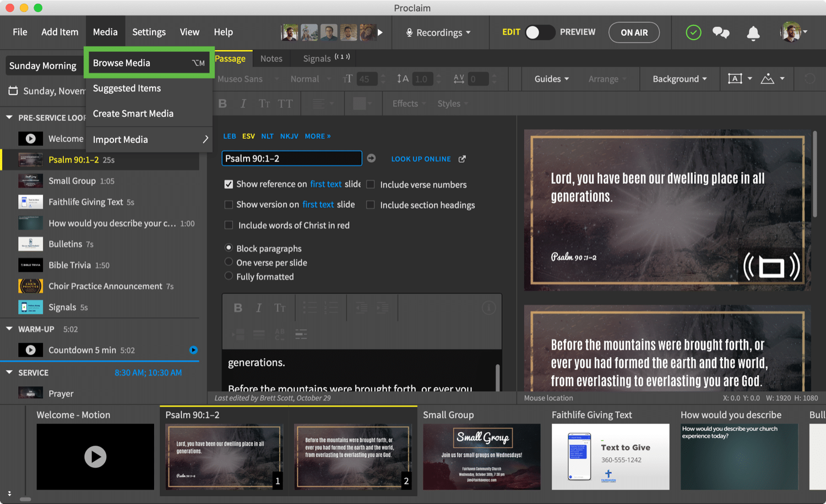
Task: Collapse the PRE-SERVICE LOOP section
Action: [x=9, y=117]
